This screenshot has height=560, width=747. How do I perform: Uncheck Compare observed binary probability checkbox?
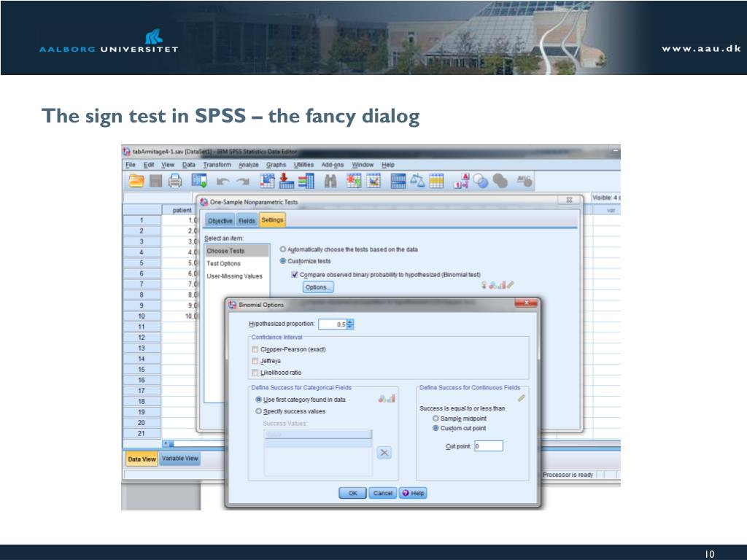(x=295, y=274)
